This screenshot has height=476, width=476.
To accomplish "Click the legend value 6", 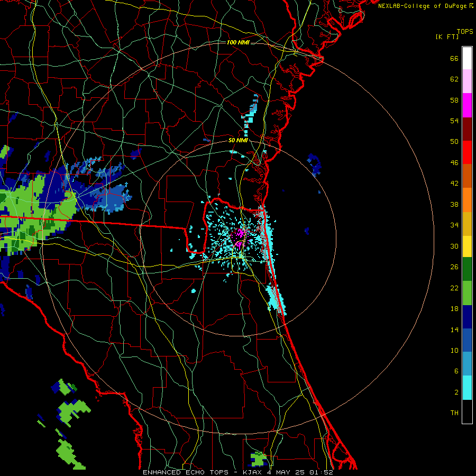I will [456, 371].
